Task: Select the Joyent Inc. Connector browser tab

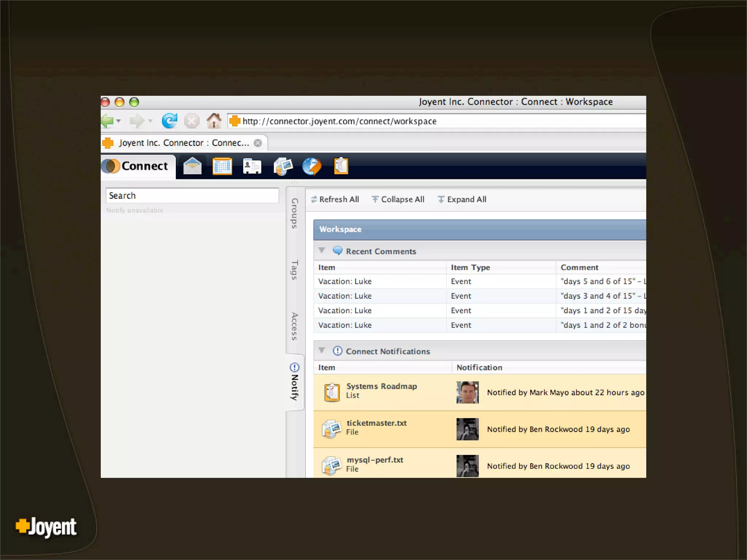Action: 184,143
